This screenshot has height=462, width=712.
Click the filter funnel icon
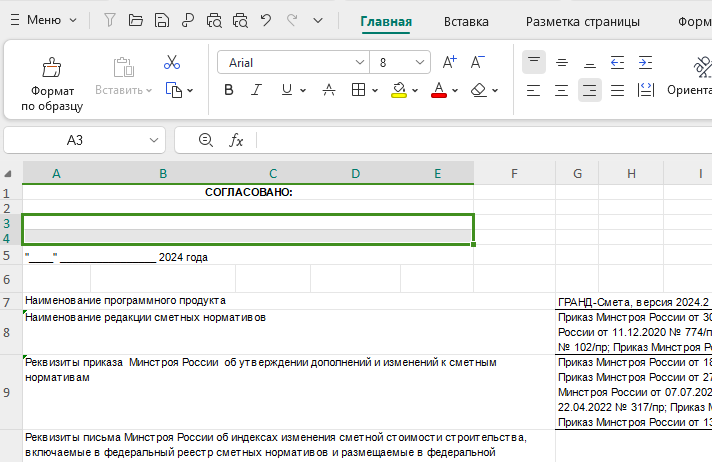[109, 20]
